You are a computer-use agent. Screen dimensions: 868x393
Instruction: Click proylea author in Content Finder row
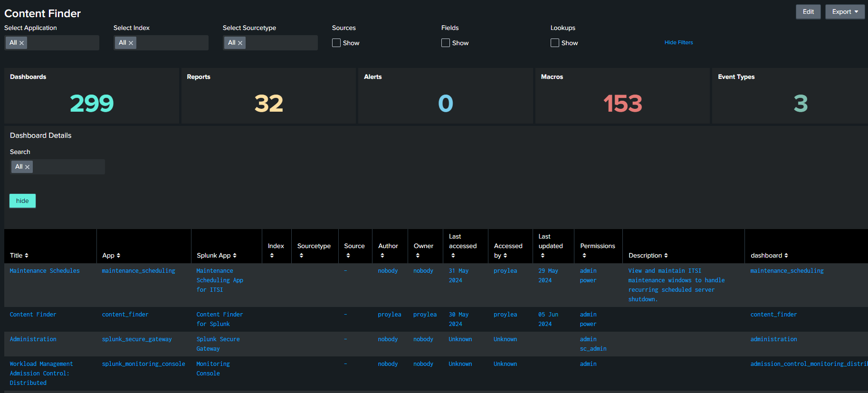pos(390,315)
